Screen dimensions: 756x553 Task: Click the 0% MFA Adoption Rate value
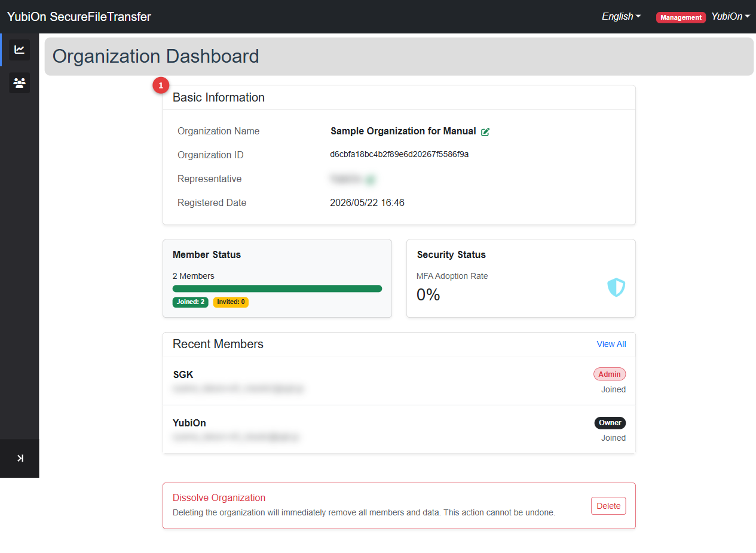pos(428,294)
